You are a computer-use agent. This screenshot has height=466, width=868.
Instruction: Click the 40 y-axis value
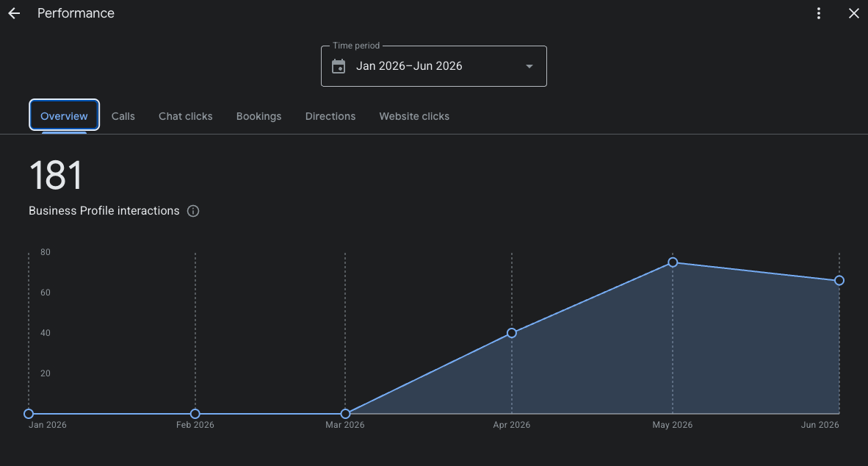tap(46, 333)
